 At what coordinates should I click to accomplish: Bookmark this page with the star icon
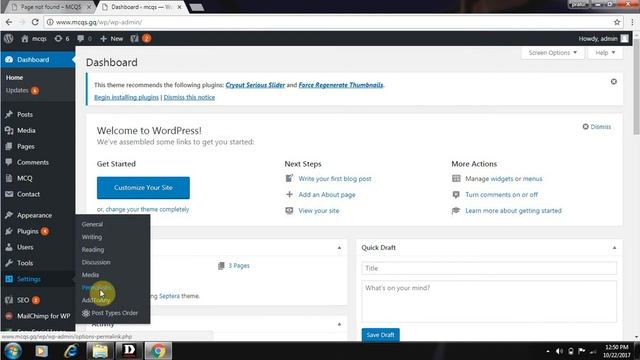(617, 22)
